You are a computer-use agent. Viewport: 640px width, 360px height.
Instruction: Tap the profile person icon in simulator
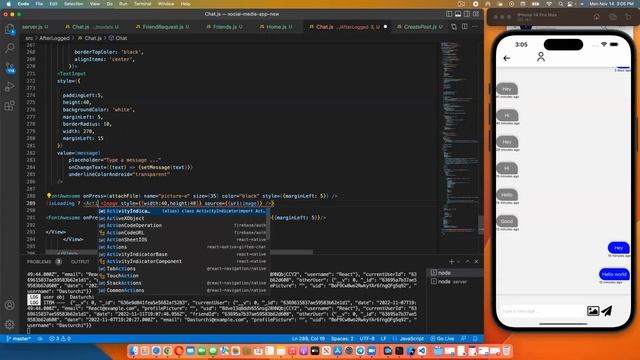541,57
